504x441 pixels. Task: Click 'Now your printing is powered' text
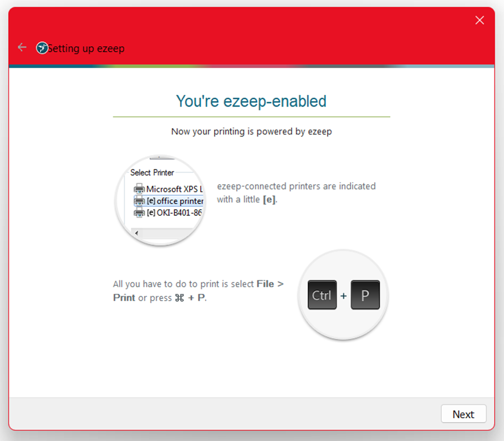pos(251,131)
